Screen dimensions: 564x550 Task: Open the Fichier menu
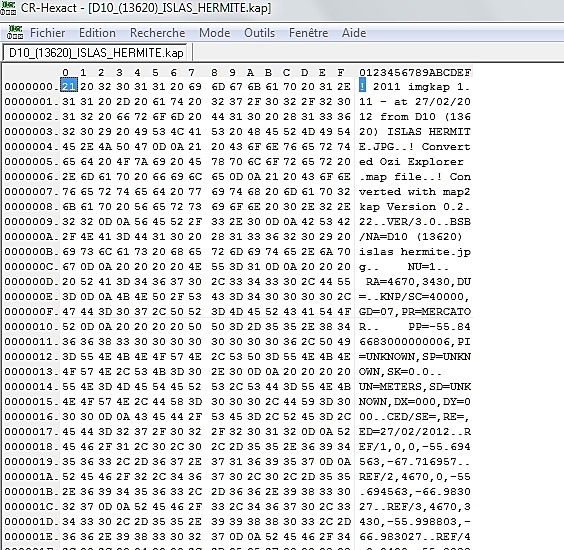pos(47,33)
